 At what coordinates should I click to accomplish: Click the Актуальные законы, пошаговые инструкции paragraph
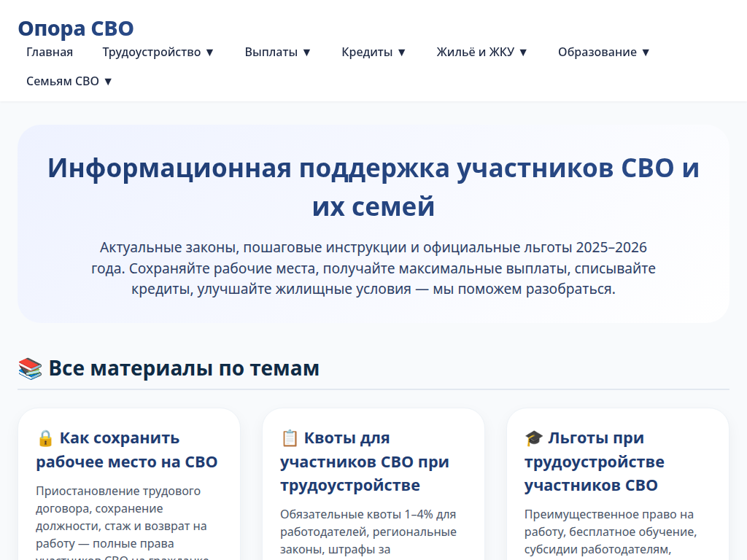click(x=373, y=268)
